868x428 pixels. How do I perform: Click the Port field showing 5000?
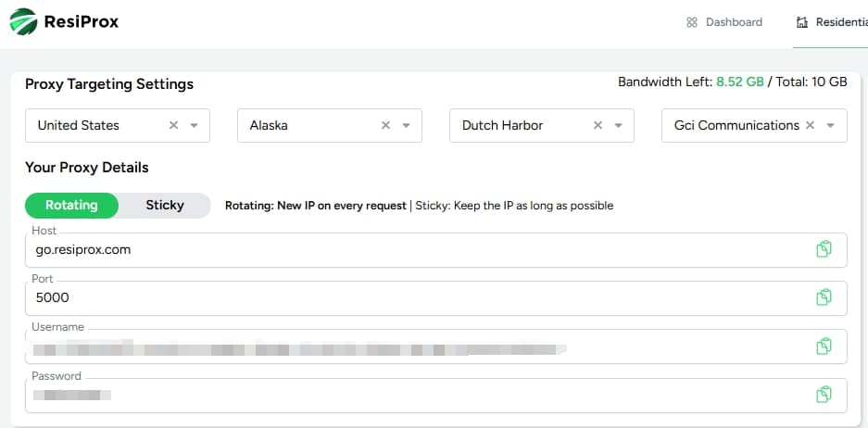[x=435, y=298]
